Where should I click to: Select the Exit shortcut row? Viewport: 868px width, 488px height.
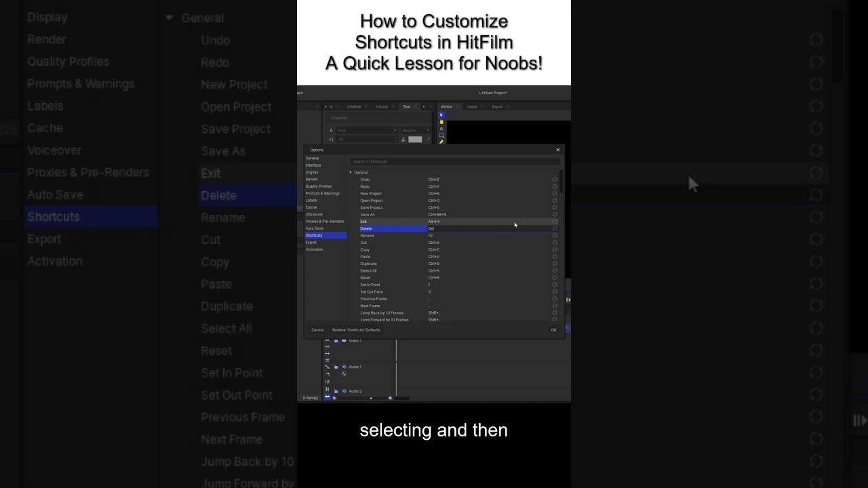point(458,222)
